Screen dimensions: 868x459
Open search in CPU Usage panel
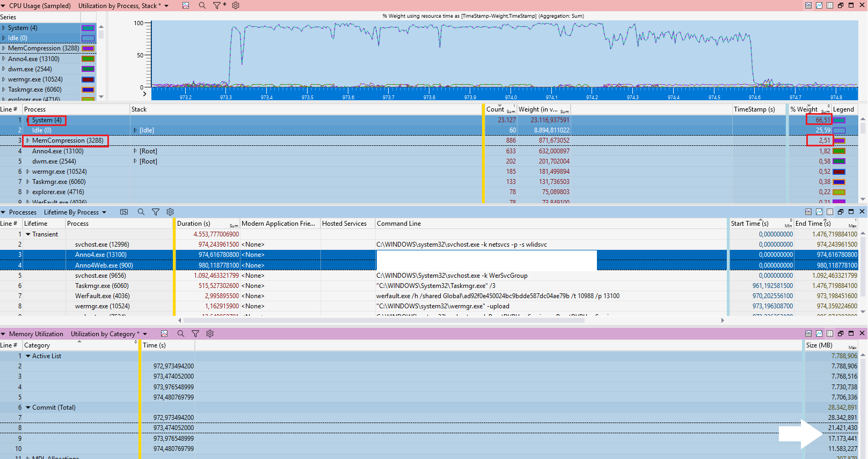click(202, 5)
